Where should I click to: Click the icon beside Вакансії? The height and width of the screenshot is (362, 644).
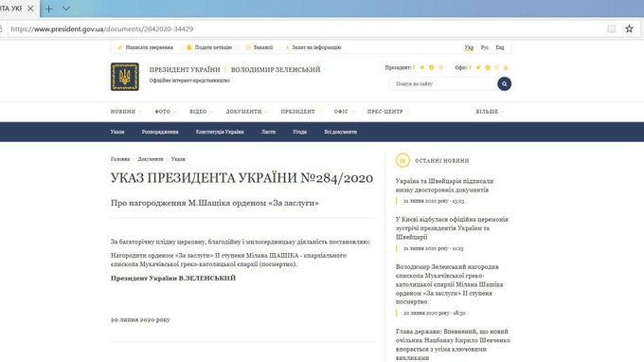248,47
